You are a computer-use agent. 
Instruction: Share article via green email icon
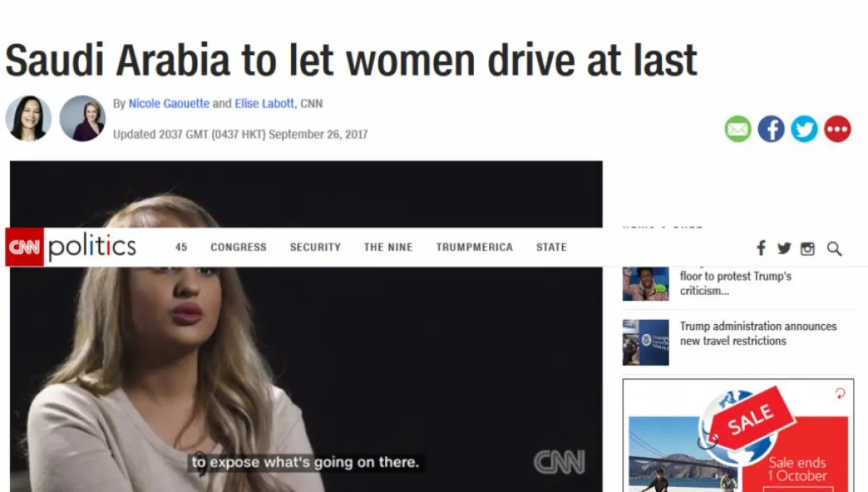coord(738,130)
